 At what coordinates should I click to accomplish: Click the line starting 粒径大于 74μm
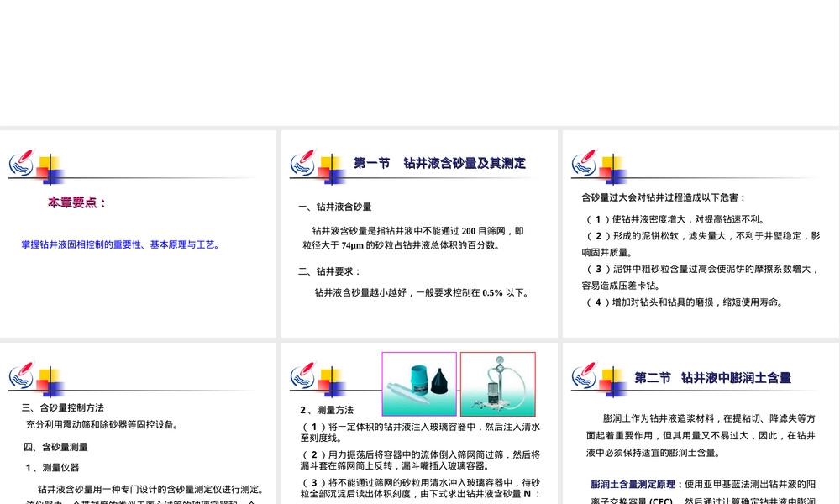(402, 245)
